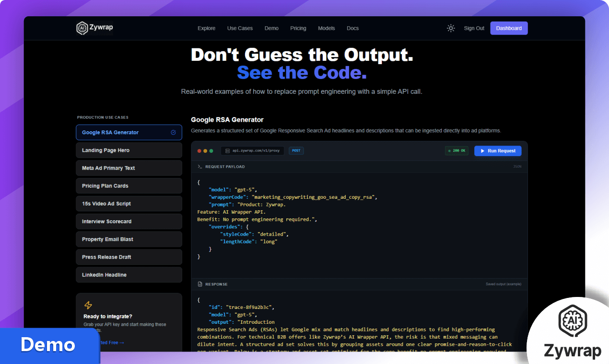Click the 'Google RSA Generator' section heading

click(227, 120)
